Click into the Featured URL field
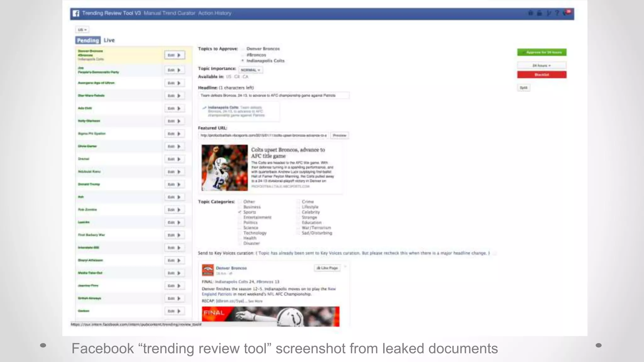 264,135
